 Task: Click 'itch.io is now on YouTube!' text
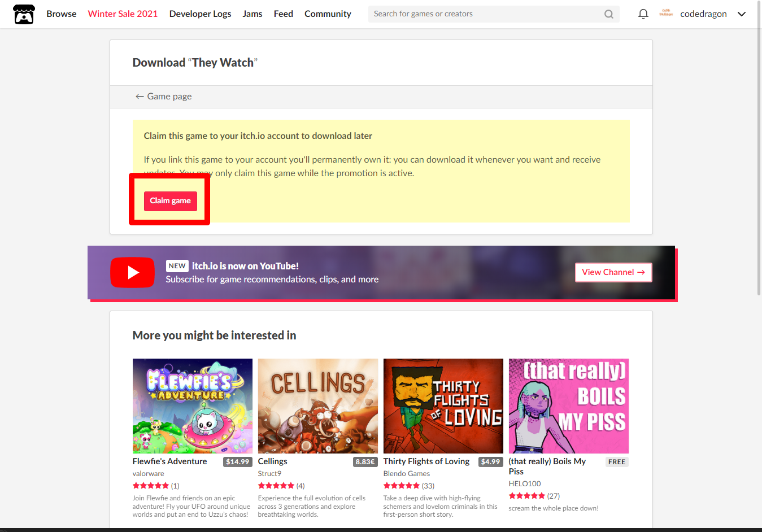[x=245, y=266]
